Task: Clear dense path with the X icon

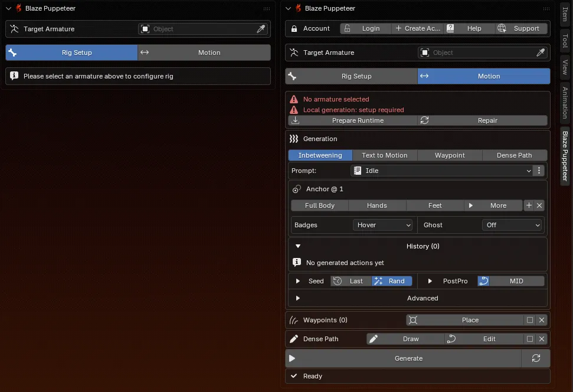Action: point(542,339)
